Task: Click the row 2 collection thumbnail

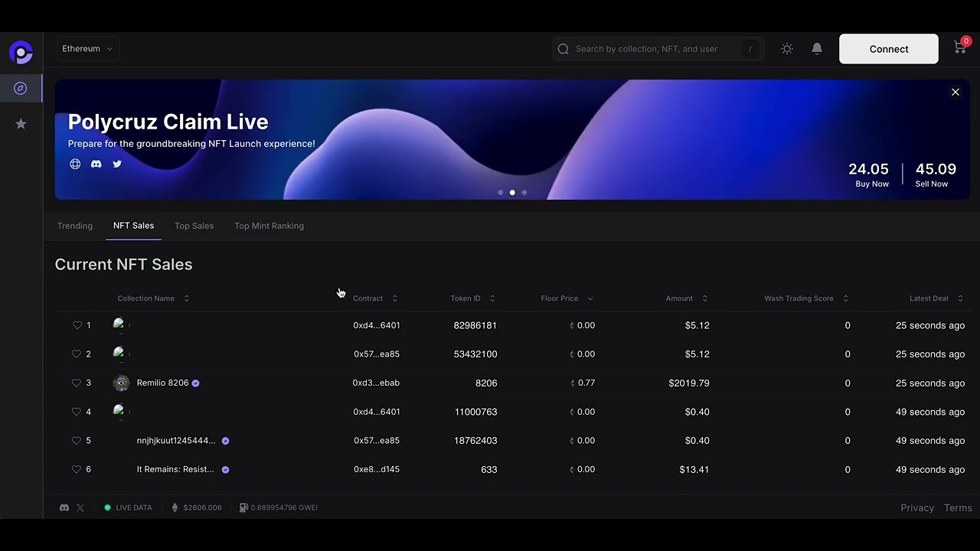Action: (119, 354)
